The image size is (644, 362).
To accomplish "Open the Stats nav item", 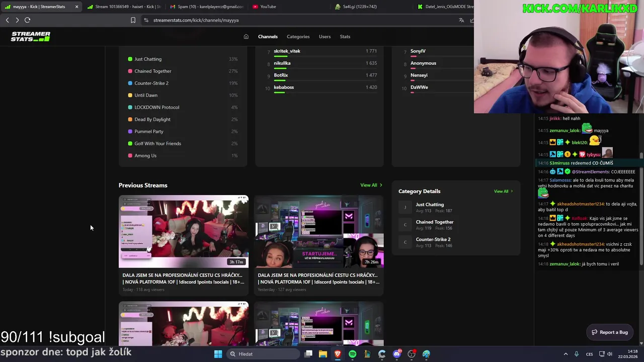I will pos(345,37).
